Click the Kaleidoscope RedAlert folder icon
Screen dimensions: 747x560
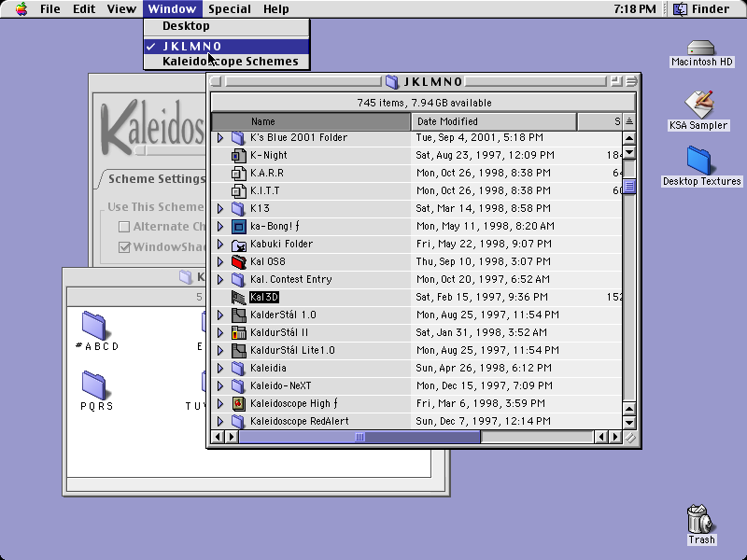tap(238, 421)
